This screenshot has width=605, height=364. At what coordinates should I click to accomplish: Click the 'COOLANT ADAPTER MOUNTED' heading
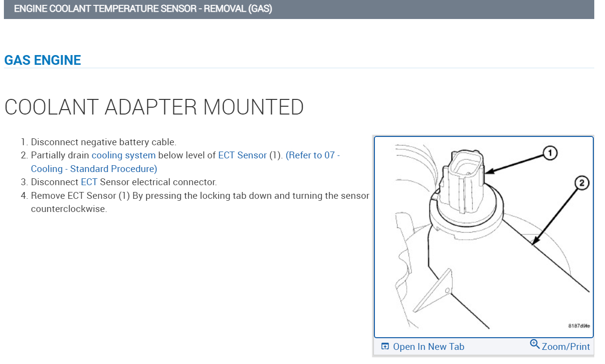click(x=154, y=107)
